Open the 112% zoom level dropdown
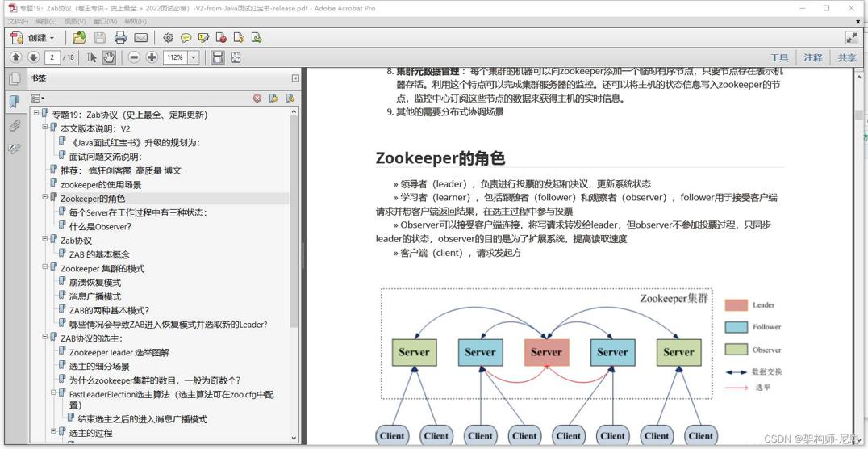Screen dimensions: 868x449 (194, 57)
